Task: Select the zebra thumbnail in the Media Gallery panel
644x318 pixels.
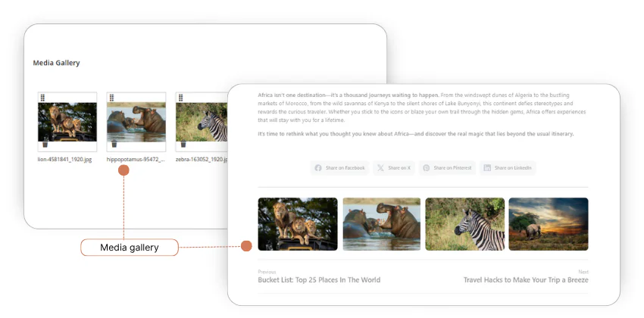Action: coord(202,121)
